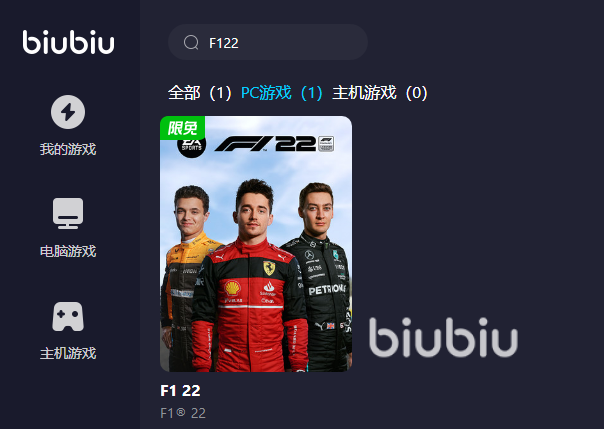The height and width of the screenshot is (429, 604).
Task: Open console games via the gamepad icon
Action: point(68,316)
